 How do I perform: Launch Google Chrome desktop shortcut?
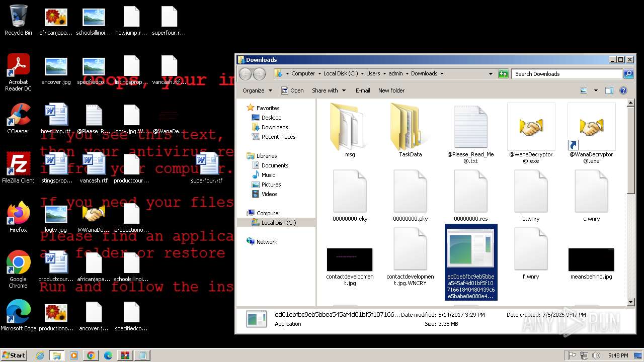tap(18, 269)
